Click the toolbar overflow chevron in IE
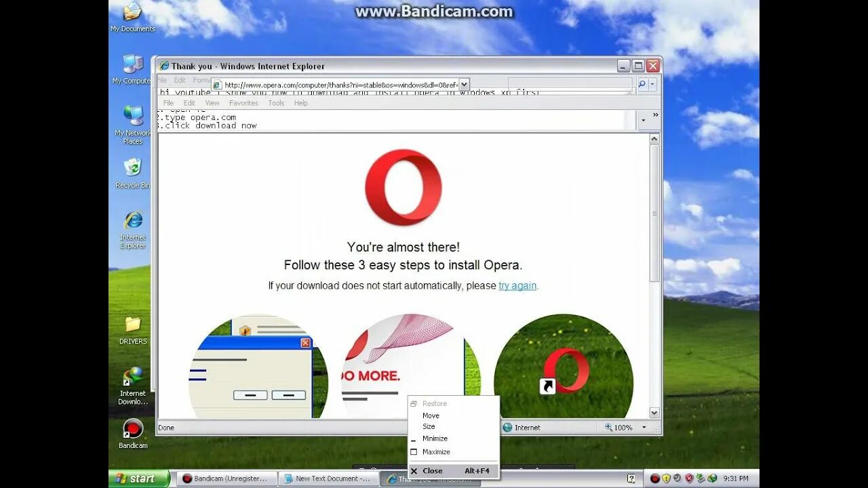Screen dimensions: 868x488 tap(655, 115)
